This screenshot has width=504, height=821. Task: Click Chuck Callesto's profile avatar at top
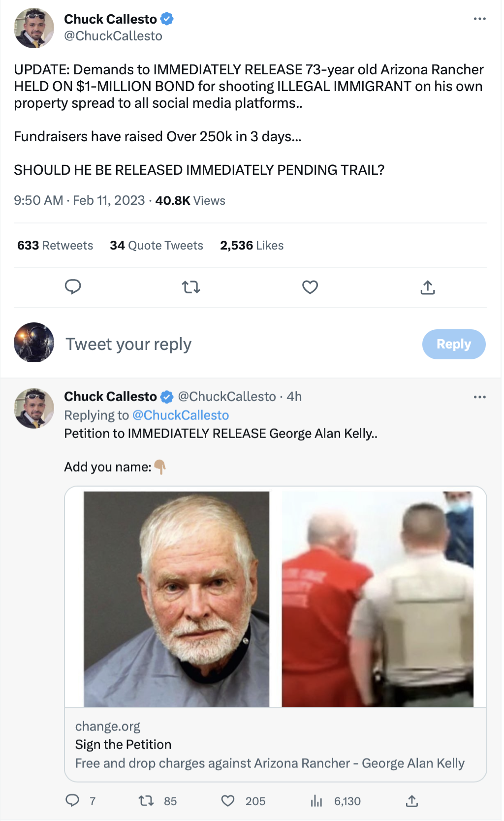[34, 28]
